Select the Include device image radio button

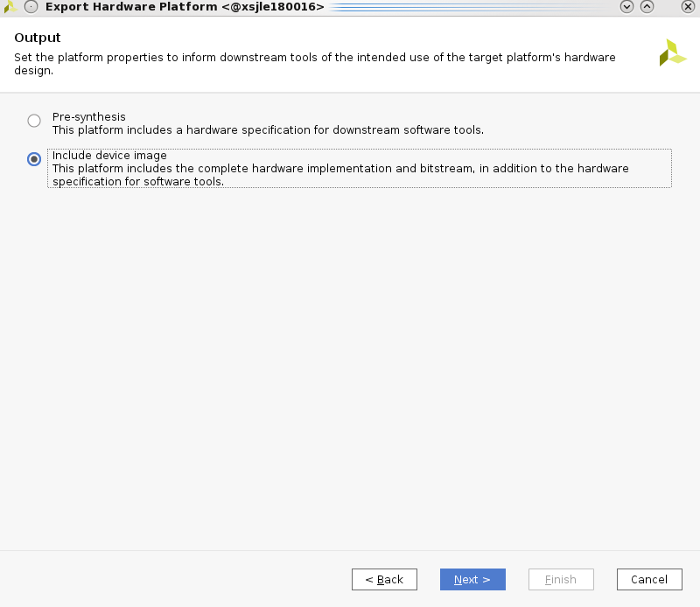click(x=34, y=159)
